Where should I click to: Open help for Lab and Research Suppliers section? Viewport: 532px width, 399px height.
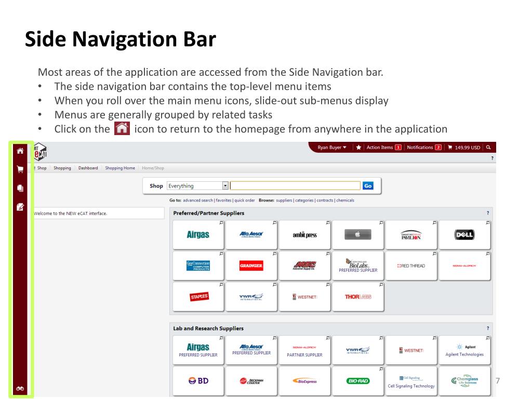pyautogui.click(x=488, y=328)
